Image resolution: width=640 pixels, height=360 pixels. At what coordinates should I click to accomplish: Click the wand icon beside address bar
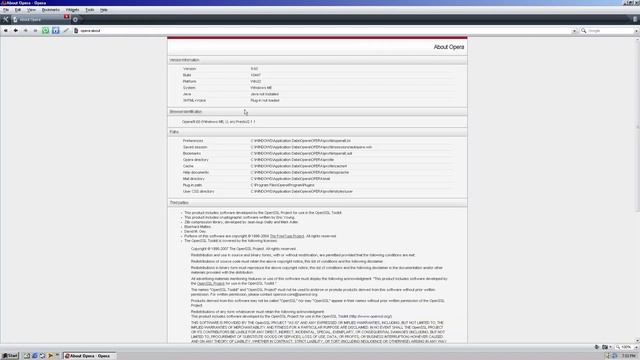(x=66, y=31)
